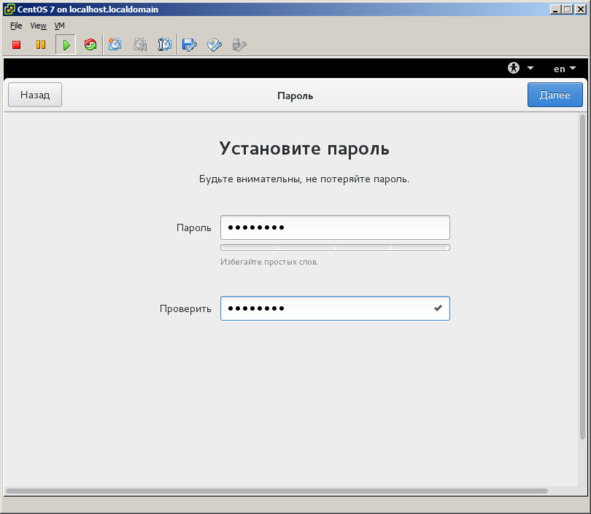Stop the VM with red square icon

click(x=16, y=45)
